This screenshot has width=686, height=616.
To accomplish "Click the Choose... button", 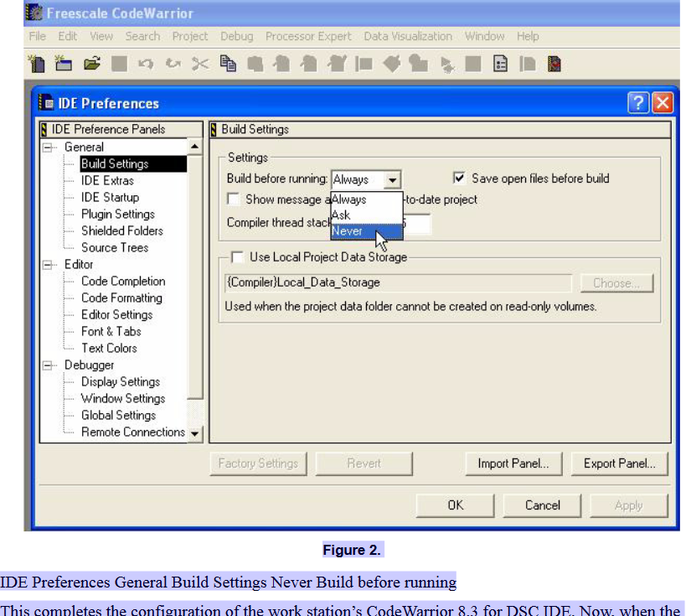I will [616, 283].
